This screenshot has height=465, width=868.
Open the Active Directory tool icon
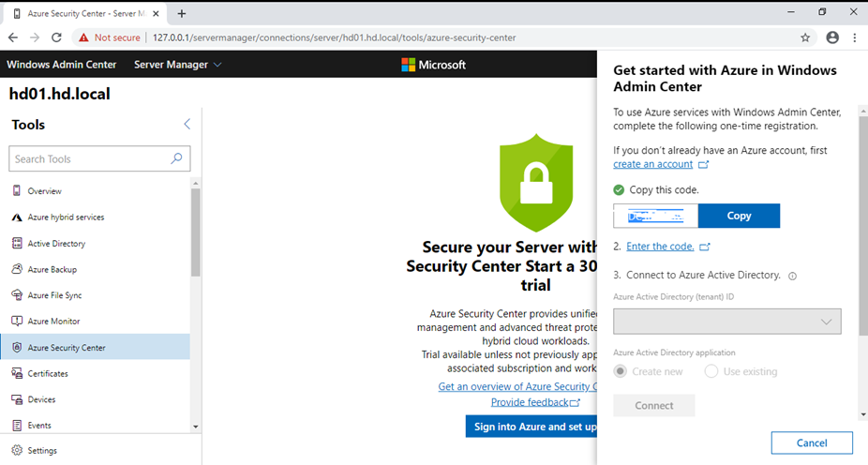tap(17, 243)
